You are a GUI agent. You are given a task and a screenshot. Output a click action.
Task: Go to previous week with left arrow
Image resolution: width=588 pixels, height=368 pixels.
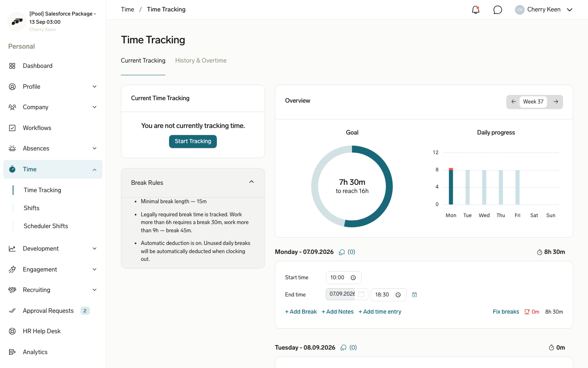coord(514,102)
